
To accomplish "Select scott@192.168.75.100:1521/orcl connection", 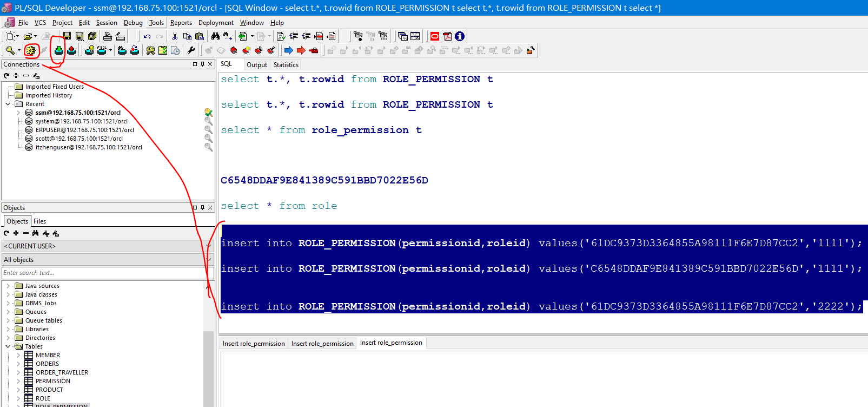I will [79, 139].
